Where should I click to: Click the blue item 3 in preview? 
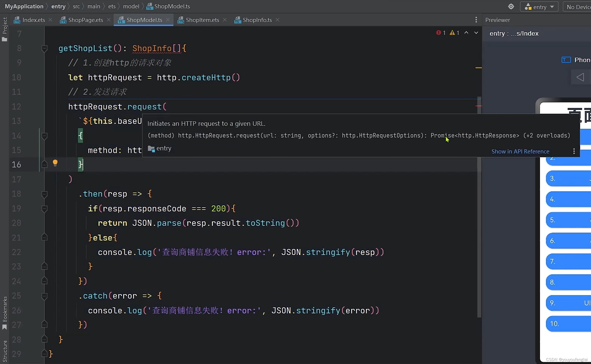point(568,178)
